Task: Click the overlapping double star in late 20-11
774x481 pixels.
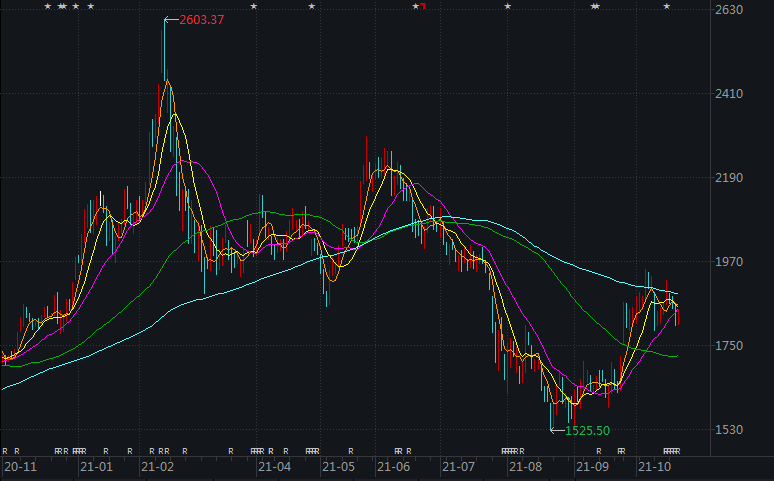Action: 62,6
